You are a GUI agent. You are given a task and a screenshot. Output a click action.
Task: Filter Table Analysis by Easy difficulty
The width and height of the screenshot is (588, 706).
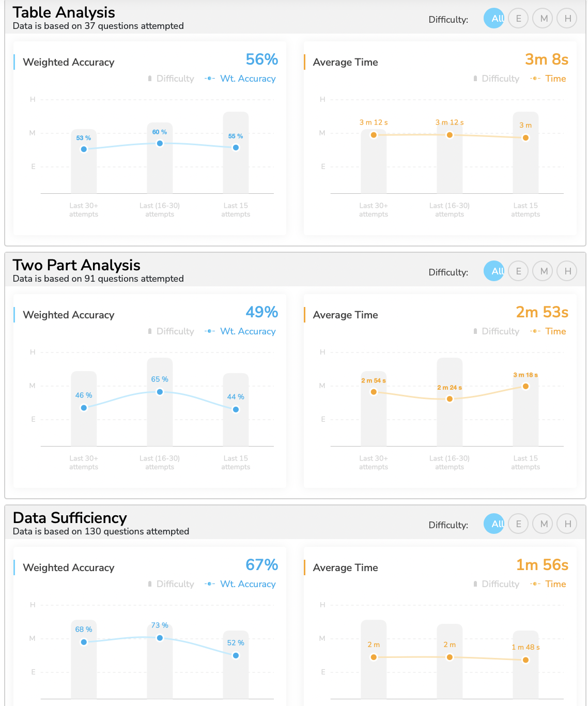click(x=518, y=19)
